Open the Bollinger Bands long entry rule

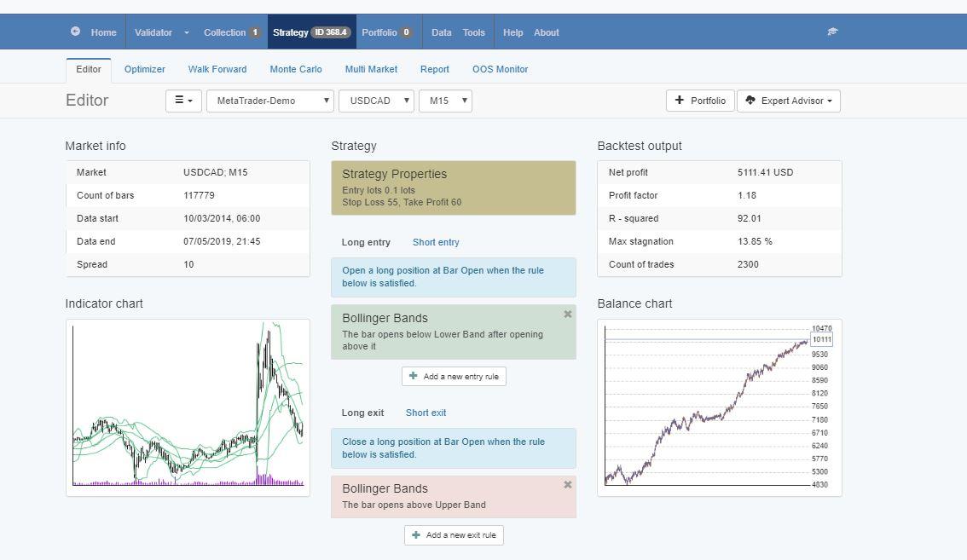454,332
